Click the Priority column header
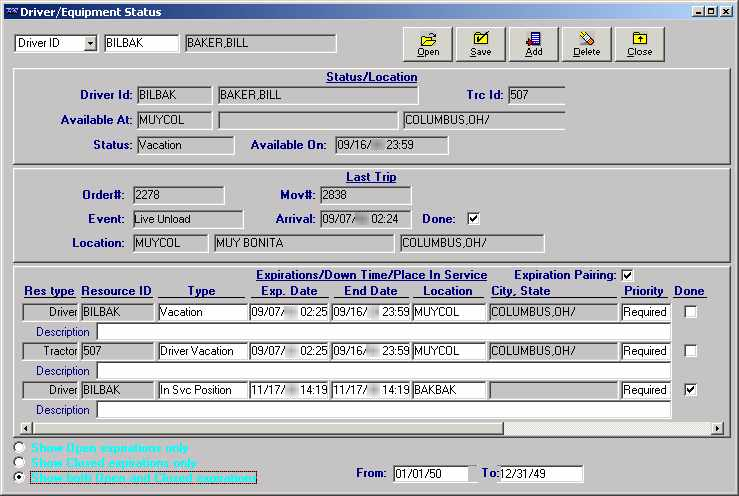739x496 pixels. [643, 291]
